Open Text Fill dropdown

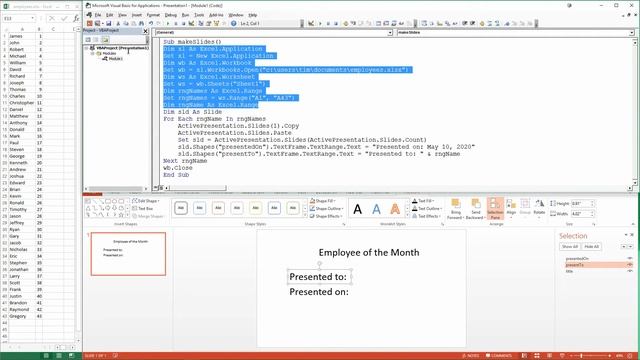tap(423, 201)
